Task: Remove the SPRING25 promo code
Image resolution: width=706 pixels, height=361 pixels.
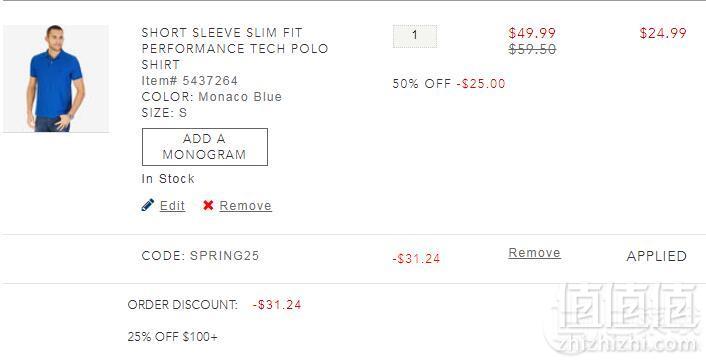Action: pos(534,253)
